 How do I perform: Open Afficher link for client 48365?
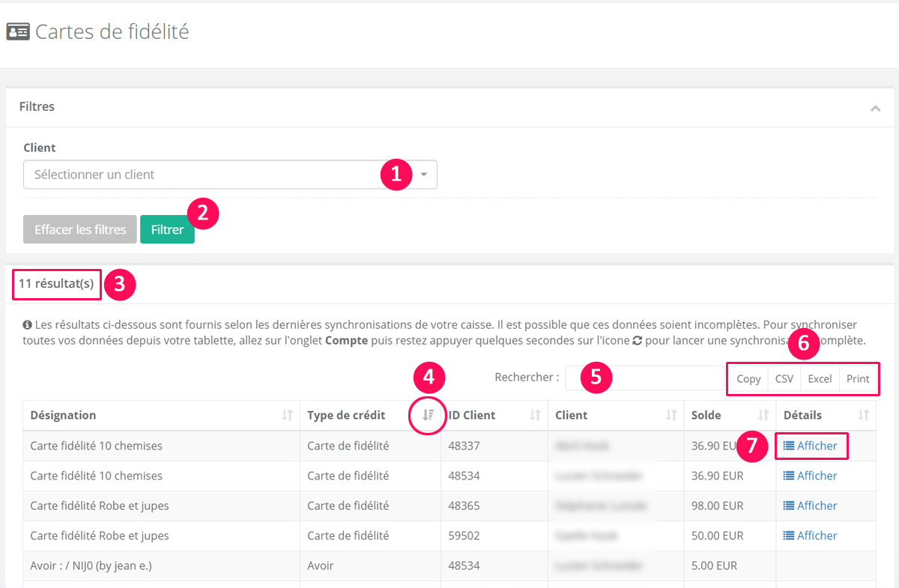810,506
